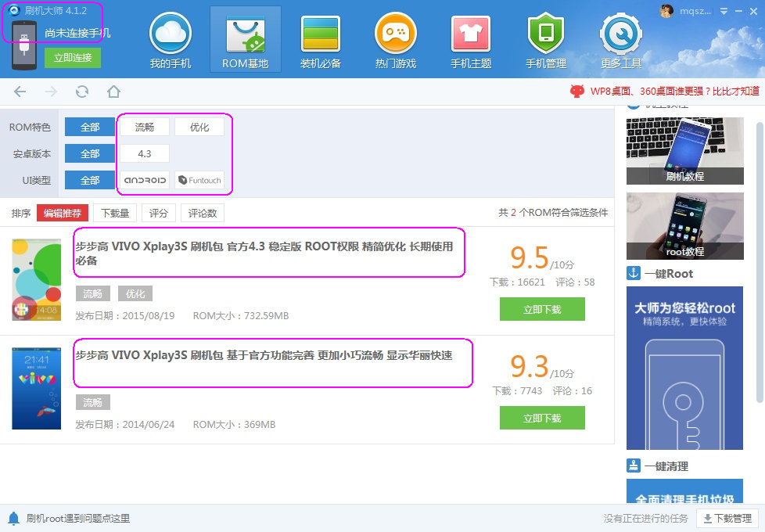Open the title bar dropdown menu
Image resolution: width=765 pixels, height=532 pixels.
tap(724, 10)
